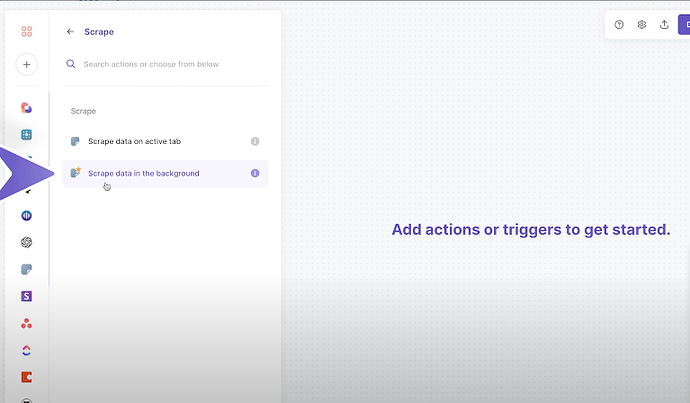Click the round plus add button

[26, 64]
